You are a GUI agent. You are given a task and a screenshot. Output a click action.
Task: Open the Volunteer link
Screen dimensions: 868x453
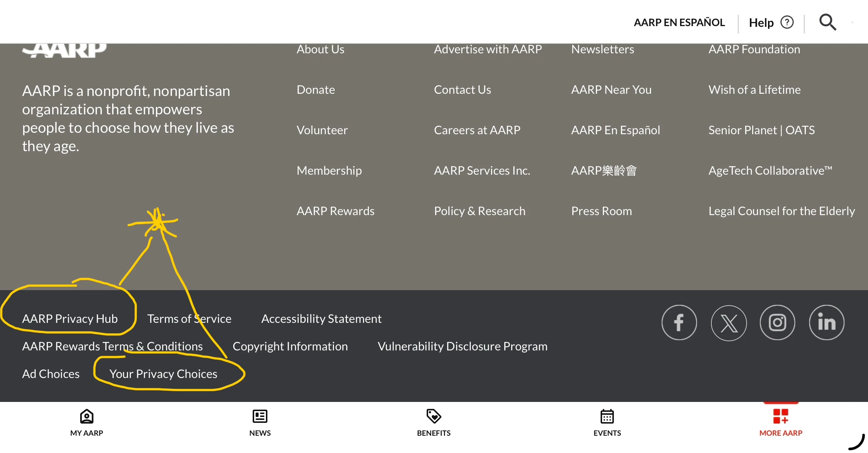[322, 130]
